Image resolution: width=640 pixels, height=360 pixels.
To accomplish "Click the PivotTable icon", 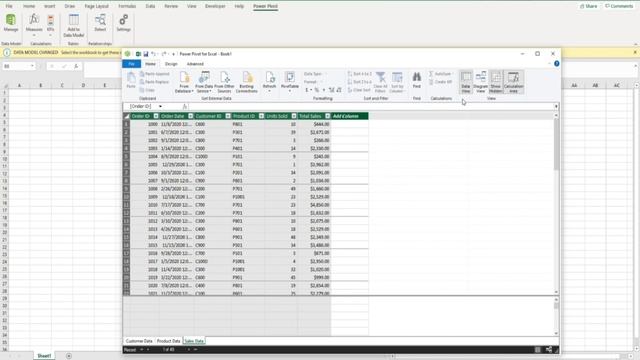I will pos(290,82).
